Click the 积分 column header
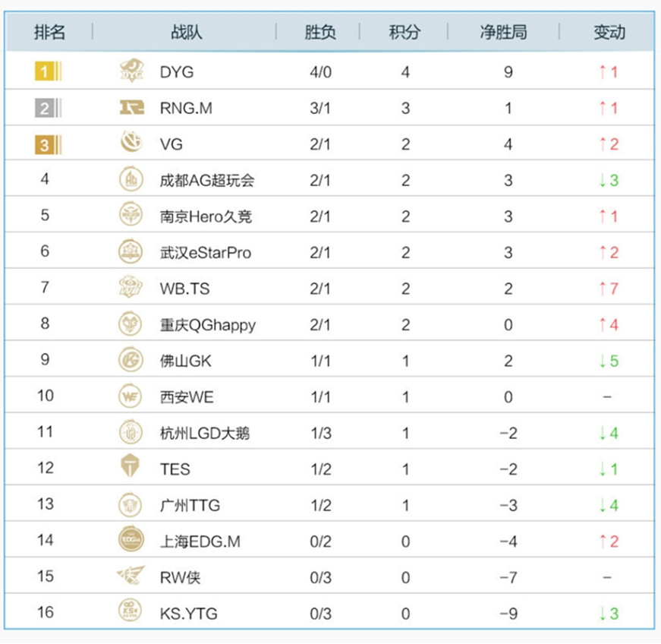Image resolution: width=661 pixels, height=644 pixels. pyautogui.click(x=404, y=32)
